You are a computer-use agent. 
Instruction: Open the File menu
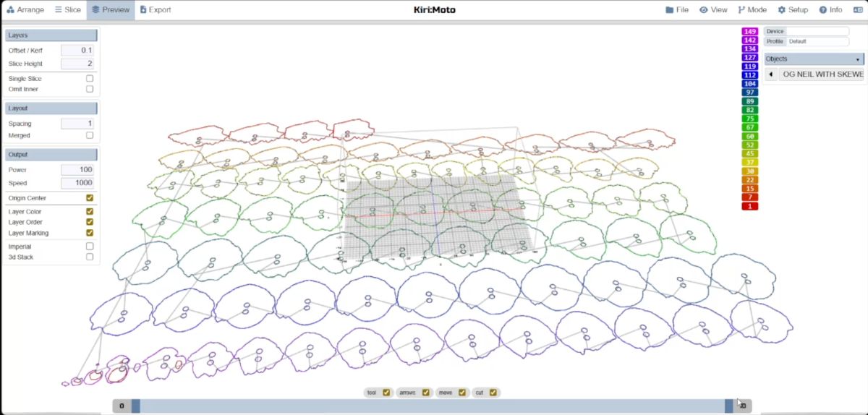coord(677,10)
